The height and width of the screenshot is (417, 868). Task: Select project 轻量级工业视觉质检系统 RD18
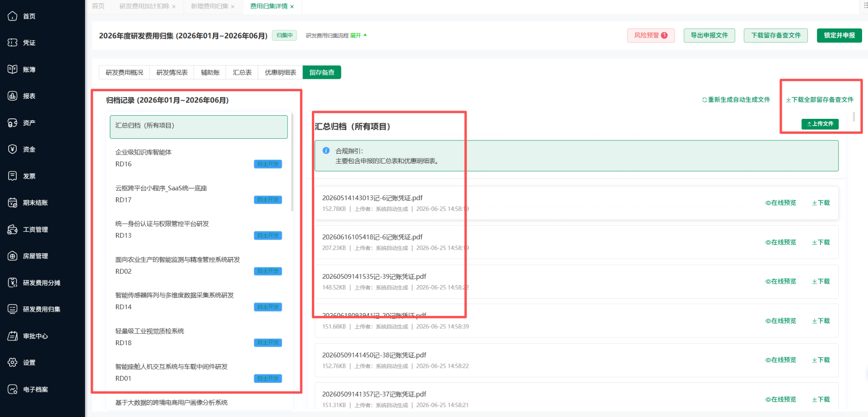(198, 337)
